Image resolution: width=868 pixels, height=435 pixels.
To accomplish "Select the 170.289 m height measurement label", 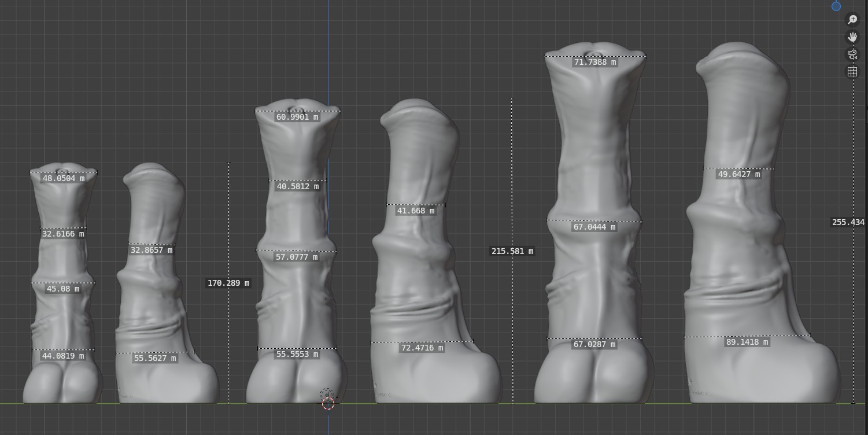I will (x=228, y=283).
